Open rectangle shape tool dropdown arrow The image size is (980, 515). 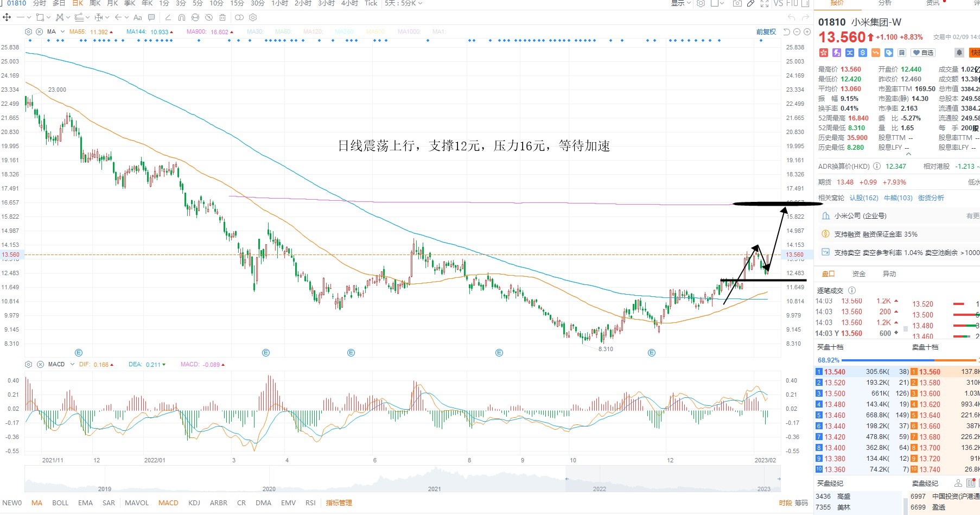click(48, 17)
